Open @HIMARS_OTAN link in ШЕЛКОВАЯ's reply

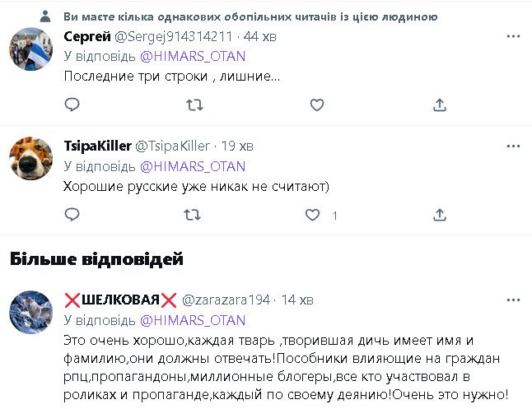pos(193,319)
